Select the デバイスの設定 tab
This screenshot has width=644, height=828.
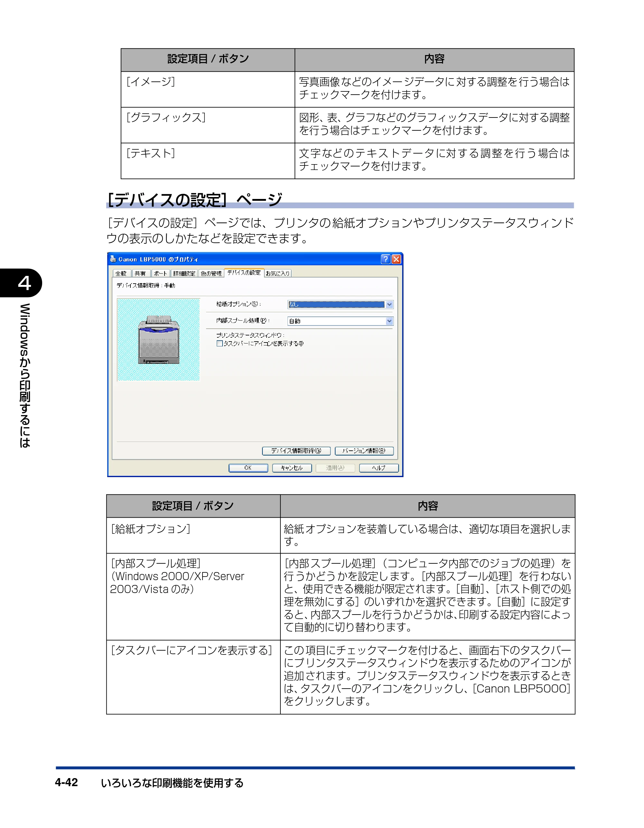(x=244, y=273)
